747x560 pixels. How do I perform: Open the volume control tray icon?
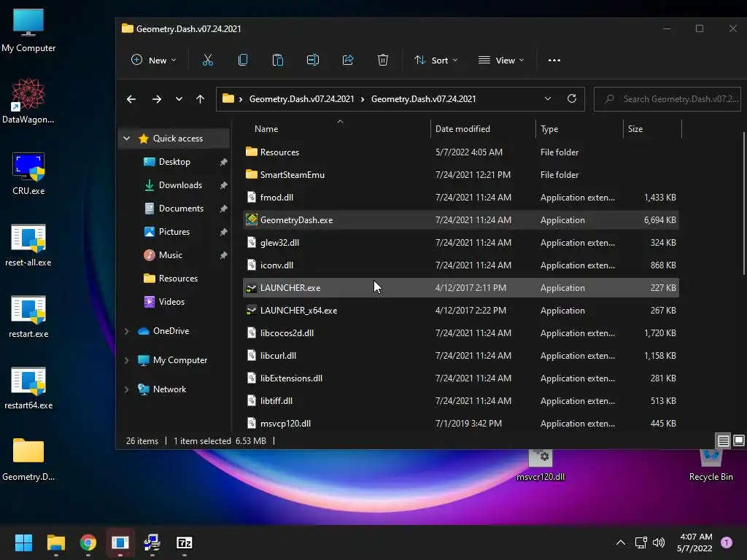(659, 542)
